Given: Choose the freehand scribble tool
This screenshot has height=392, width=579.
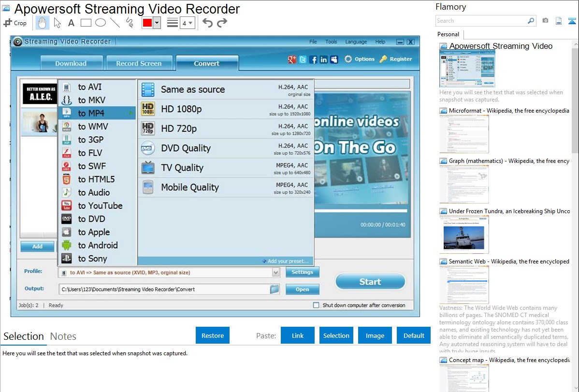Looking at the screenshot, I should [x=129, y=23].
